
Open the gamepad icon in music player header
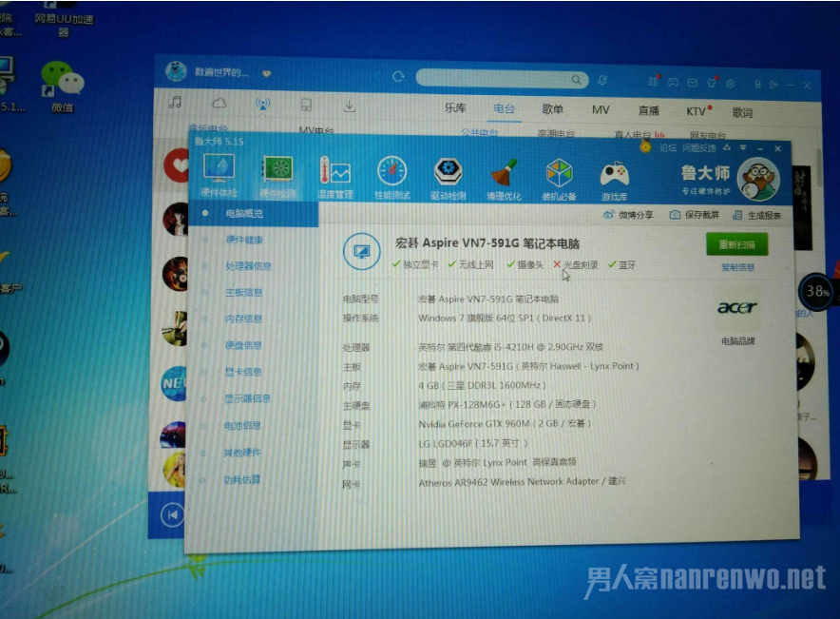(673, 82)
